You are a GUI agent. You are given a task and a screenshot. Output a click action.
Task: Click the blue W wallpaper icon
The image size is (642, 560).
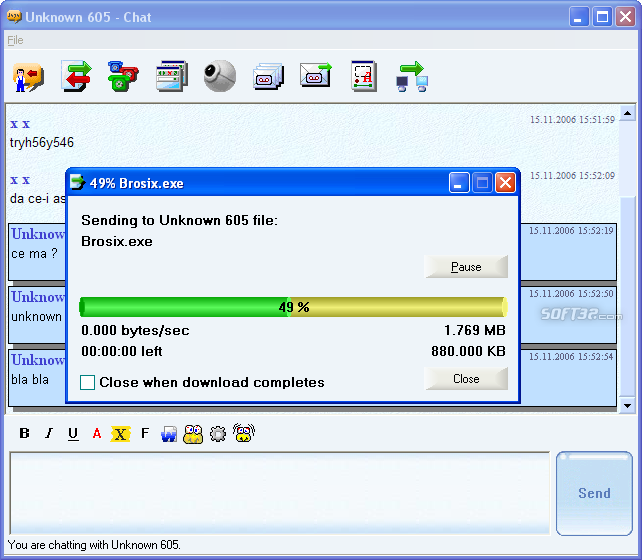169,434
